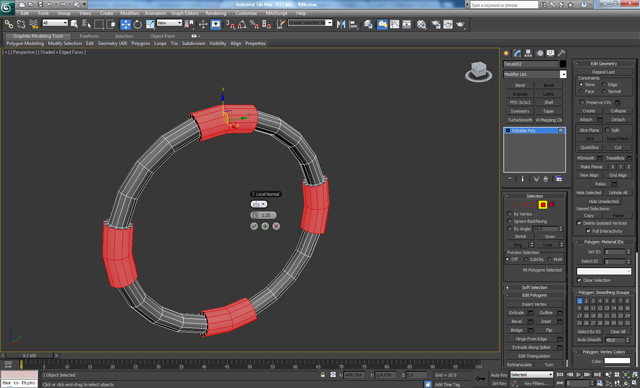The image size is (640, 388).
Task: Click the Hinge From Edge button
Action: [x=531, y=339]
